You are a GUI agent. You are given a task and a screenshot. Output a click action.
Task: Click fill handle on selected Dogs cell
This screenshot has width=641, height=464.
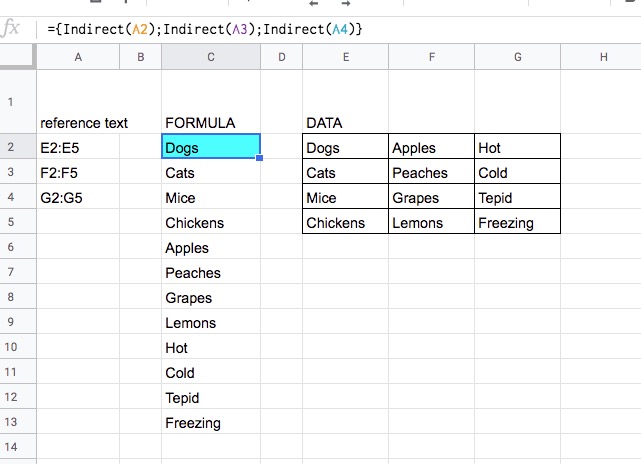[260, 158]
